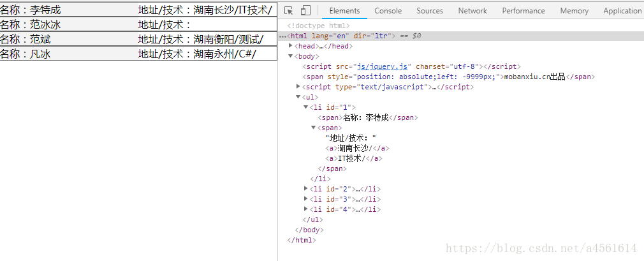Select the mobanxiu.cn出品 span element
The image size is (644, 261).
click(x=448, y=77)
